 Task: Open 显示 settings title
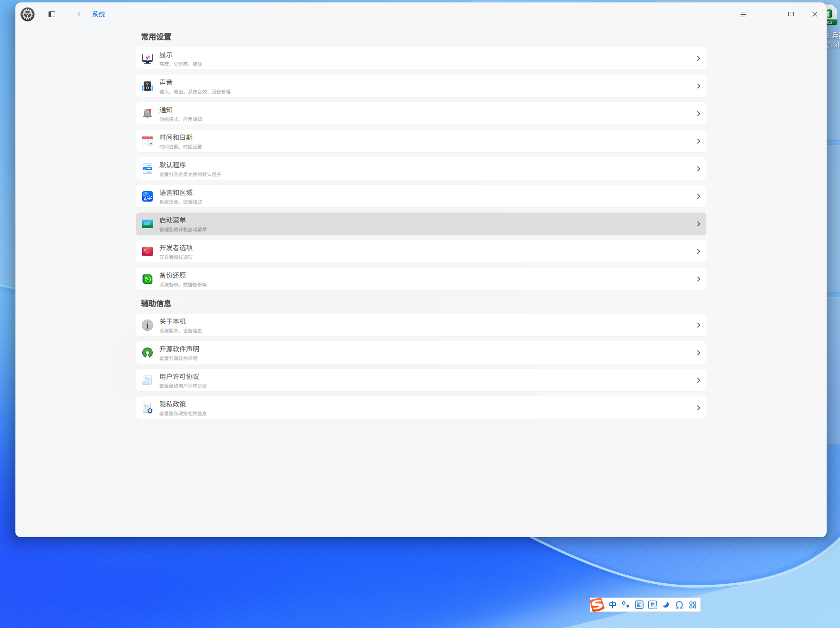pyautogui.click(x=166, y=55)
